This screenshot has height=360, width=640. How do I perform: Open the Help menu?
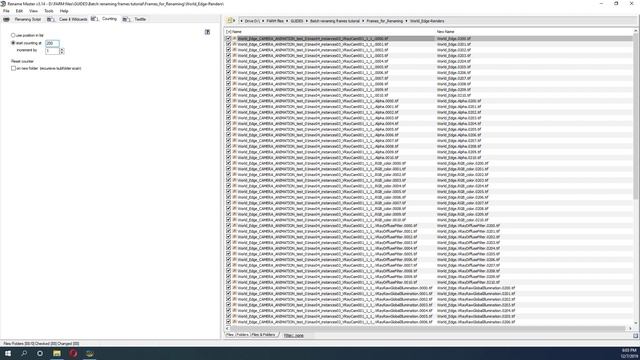[64, 11]
